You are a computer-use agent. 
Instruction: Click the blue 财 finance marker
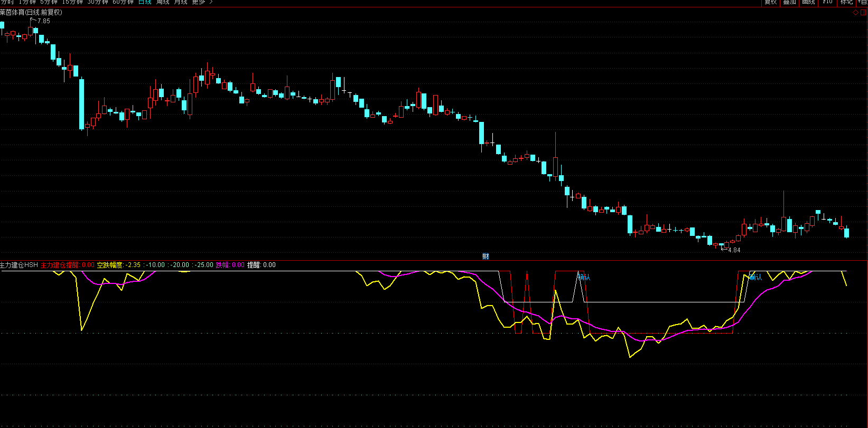[x=486, y=256]
